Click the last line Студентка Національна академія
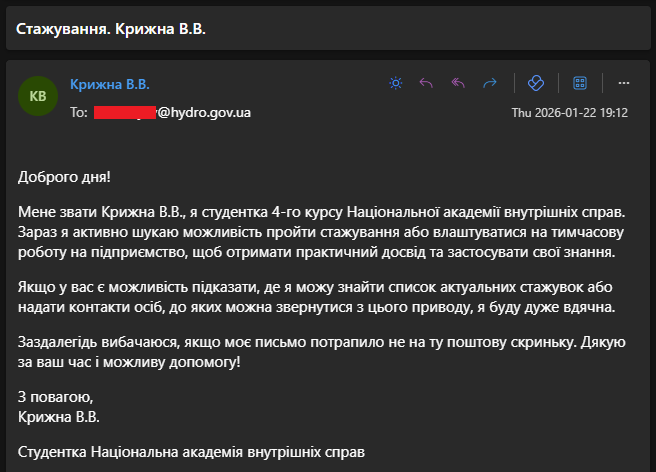Screen dimensions: 656x472 (192, 452)
